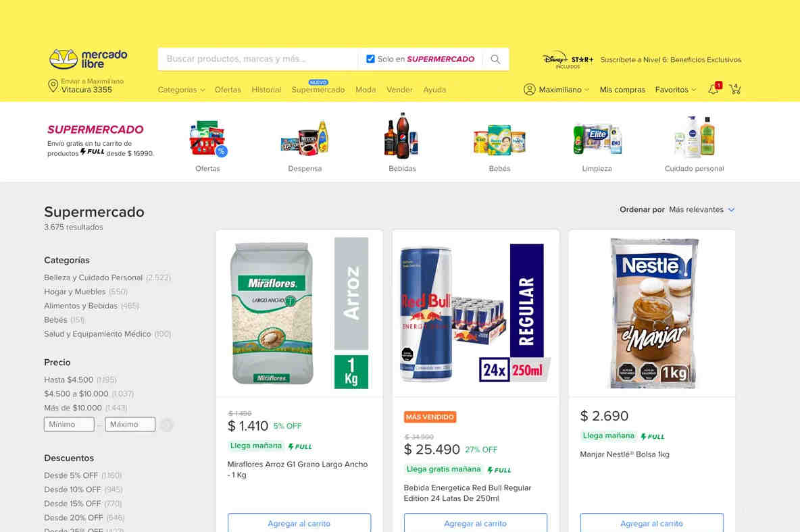Go to the Supermercado menu item
The width and height of the screenshot is (800, 532).
click(318, 90)
